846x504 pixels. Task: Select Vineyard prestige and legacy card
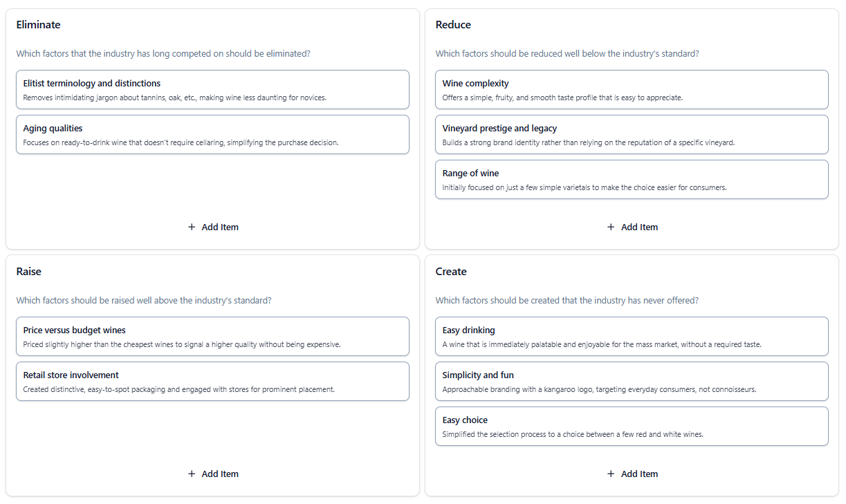tap(632, 134)
